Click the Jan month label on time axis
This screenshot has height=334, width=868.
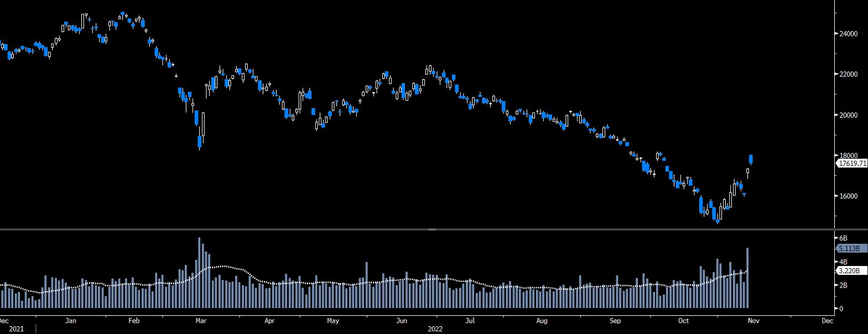[70, 320]
